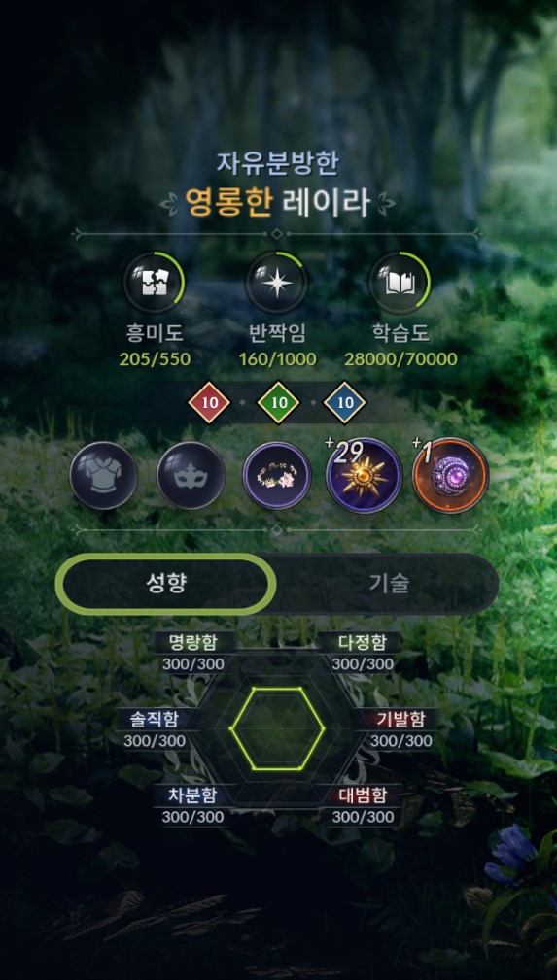The image size is (557, 980).
Task: Click the 학습도 open book icon
Action: coord(400,284)
